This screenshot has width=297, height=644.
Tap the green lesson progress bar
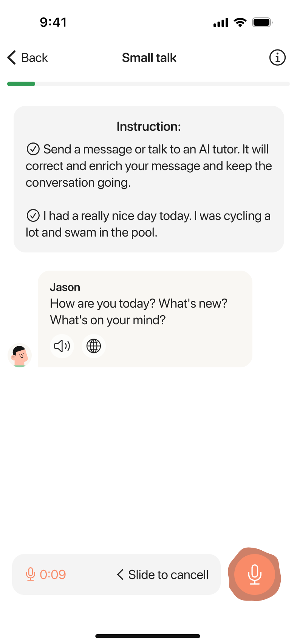tap(21, 84)
